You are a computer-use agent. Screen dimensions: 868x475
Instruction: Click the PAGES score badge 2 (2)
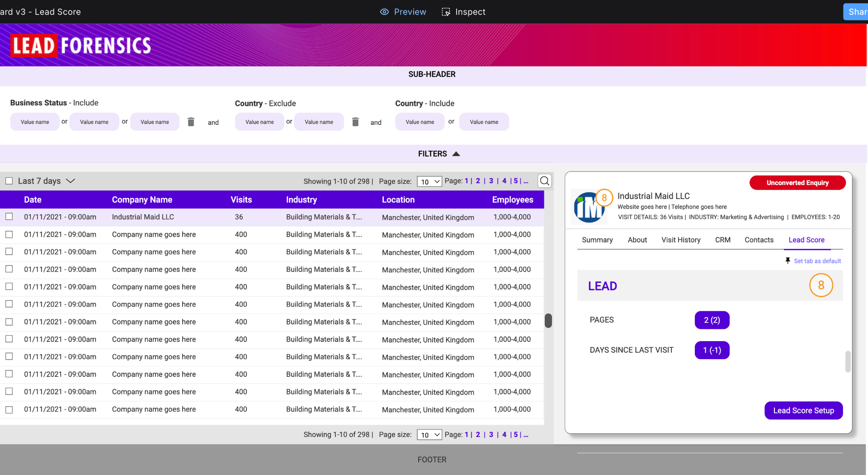pos(712,320)
